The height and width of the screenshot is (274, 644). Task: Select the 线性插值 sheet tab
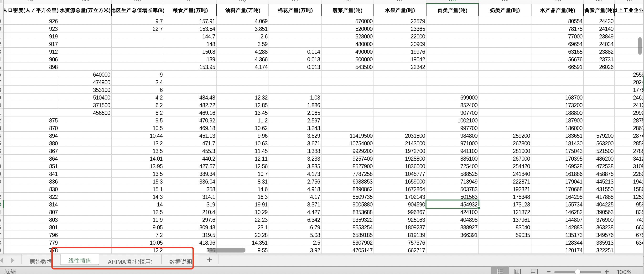point(79,261)
